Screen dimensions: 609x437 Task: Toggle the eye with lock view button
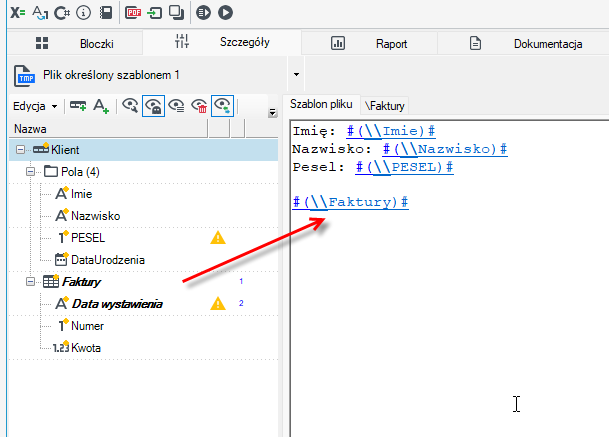[x=153, y=106]
